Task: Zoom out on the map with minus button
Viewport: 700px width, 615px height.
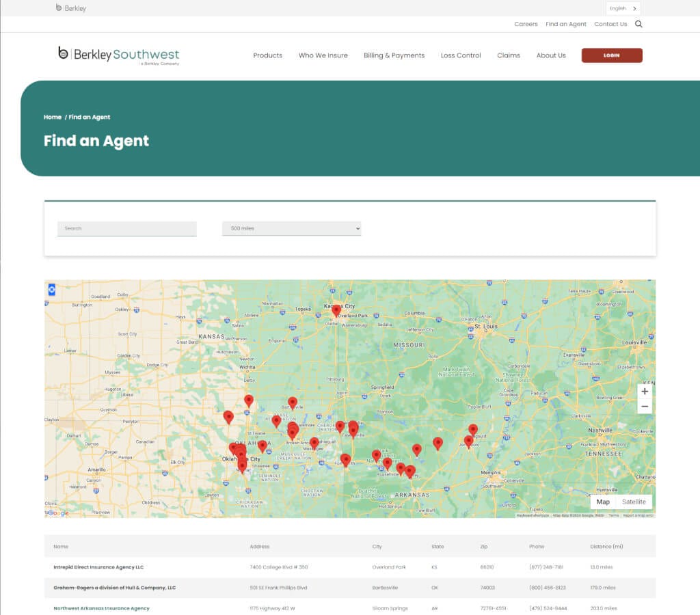Action: tap(644, 407)
